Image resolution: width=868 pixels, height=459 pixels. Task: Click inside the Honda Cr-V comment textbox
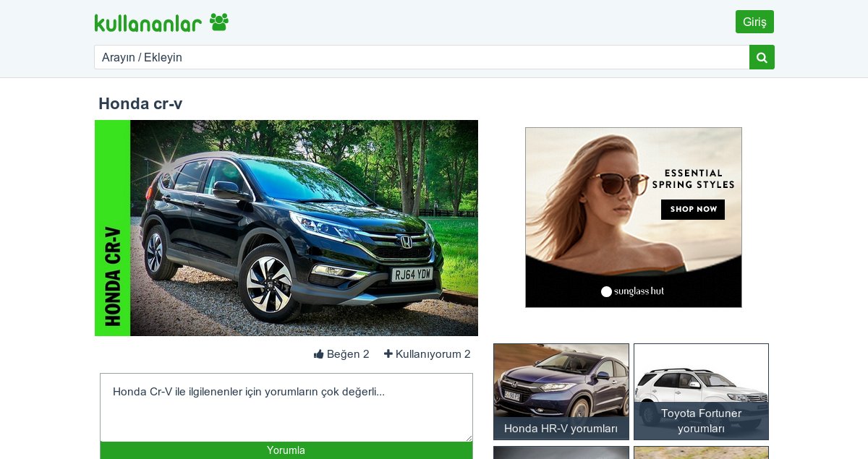(x=286, y=408)
